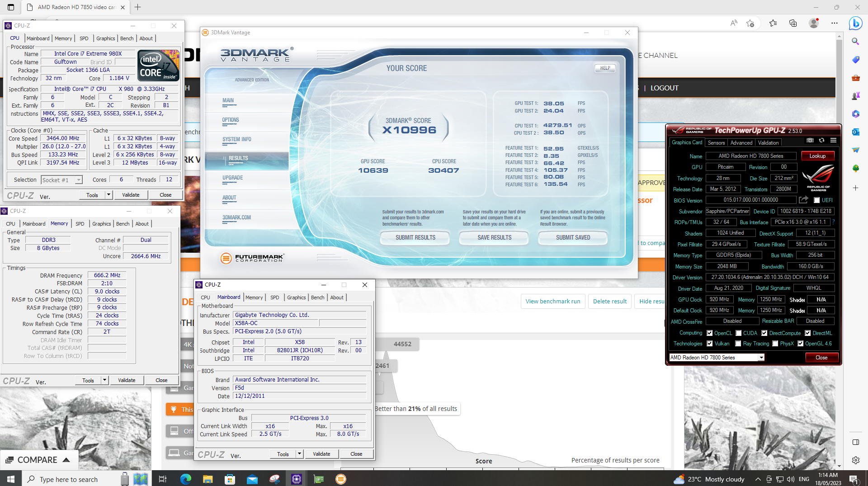Toggle the CUDA checkbox in GPU-Z

(x=738, y=333)
